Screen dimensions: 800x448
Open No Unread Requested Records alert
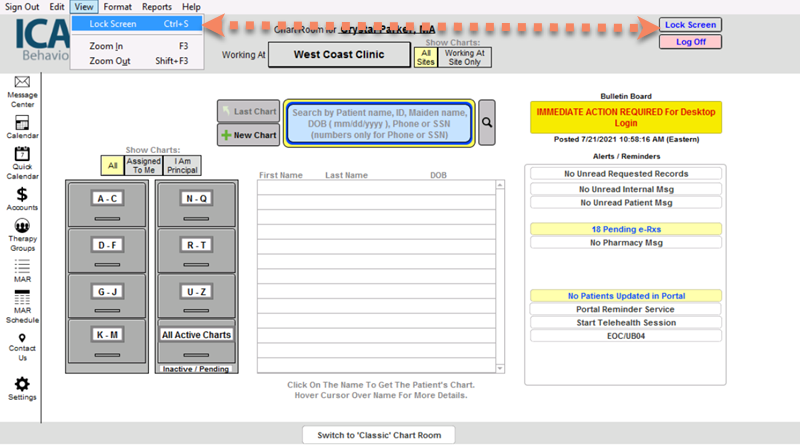tap(626, 173)
